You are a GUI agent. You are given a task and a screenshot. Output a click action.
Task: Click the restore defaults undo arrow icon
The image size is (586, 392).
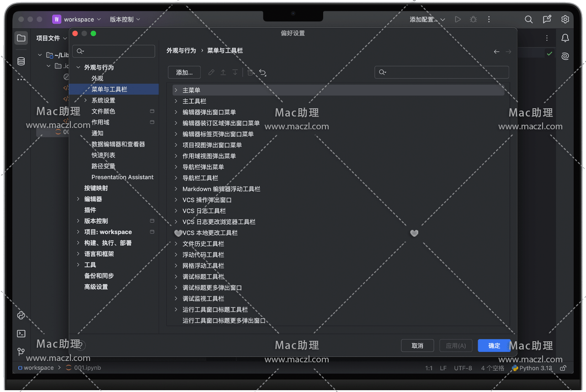(x=263, y=72)
